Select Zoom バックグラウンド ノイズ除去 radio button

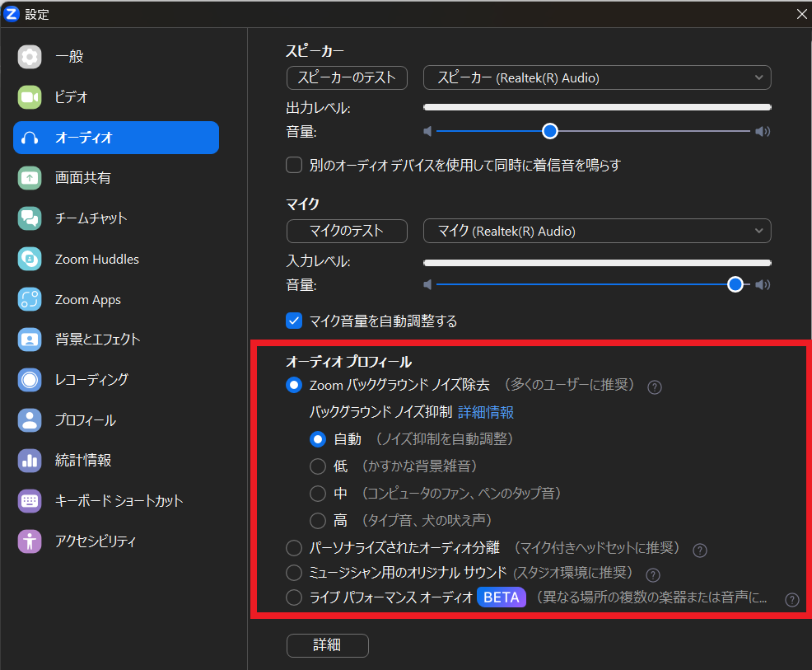[x=294, y=385]
